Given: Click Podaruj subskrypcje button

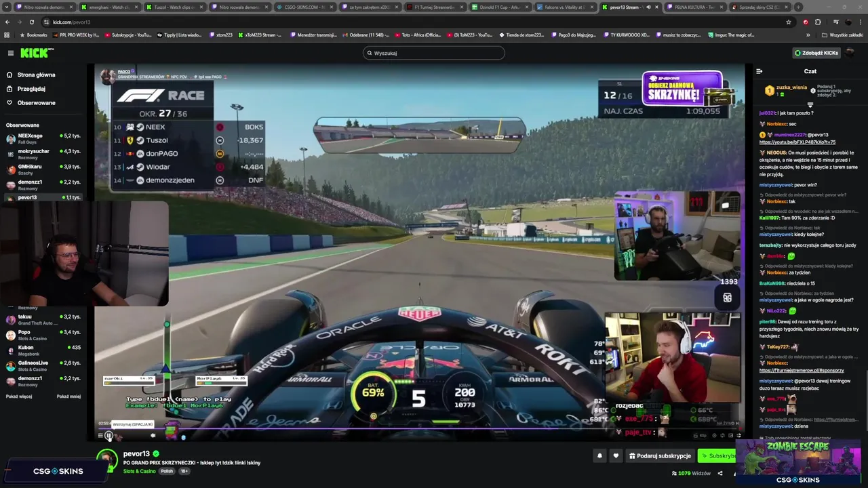Looking at the screenshot, I should (660, 456).
